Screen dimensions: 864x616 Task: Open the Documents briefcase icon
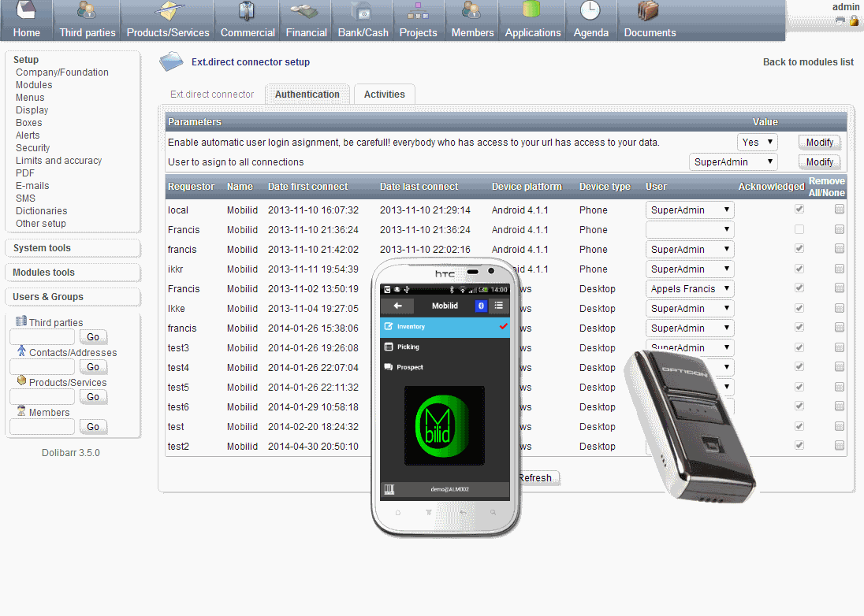pyautogui.click(x=650, y=12)
